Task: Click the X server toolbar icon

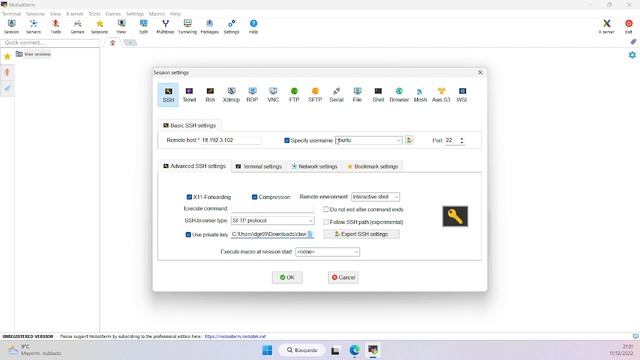Action: 607,27
